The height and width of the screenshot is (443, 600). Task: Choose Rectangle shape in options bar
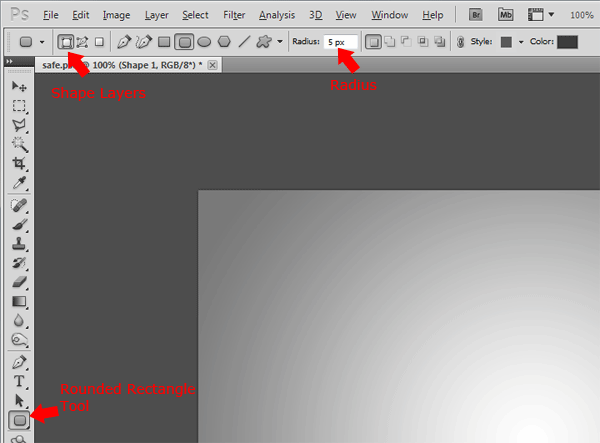164,41
